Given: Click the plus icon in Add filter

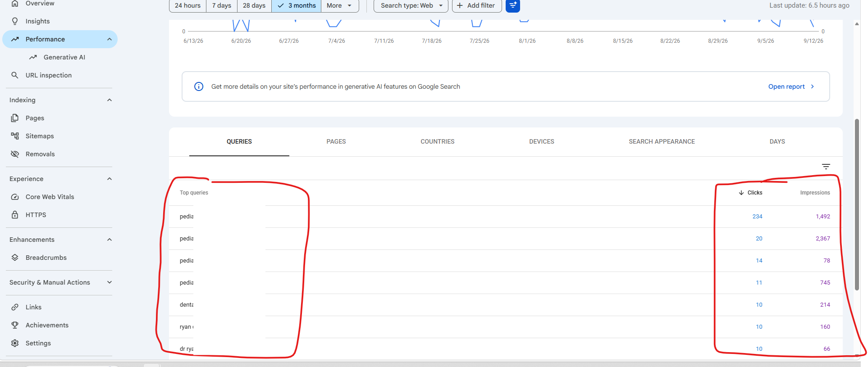Looking at the screenshot, I should pos(460,5).
